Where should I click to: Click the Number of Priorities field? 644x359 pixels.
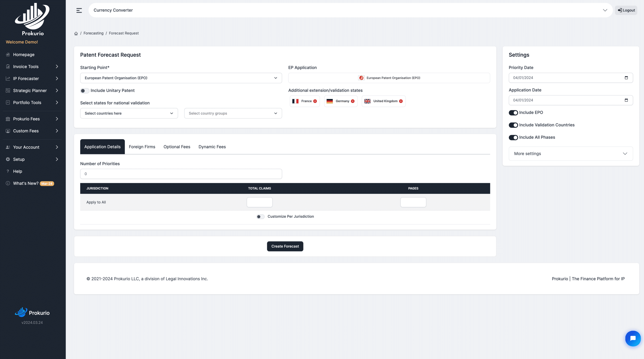(x=181, y=174)
